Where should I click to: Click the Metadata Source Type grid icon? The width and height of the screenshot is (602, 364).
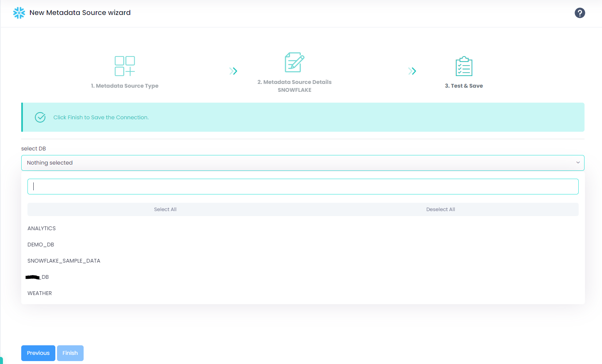click(x=125, y=66)
